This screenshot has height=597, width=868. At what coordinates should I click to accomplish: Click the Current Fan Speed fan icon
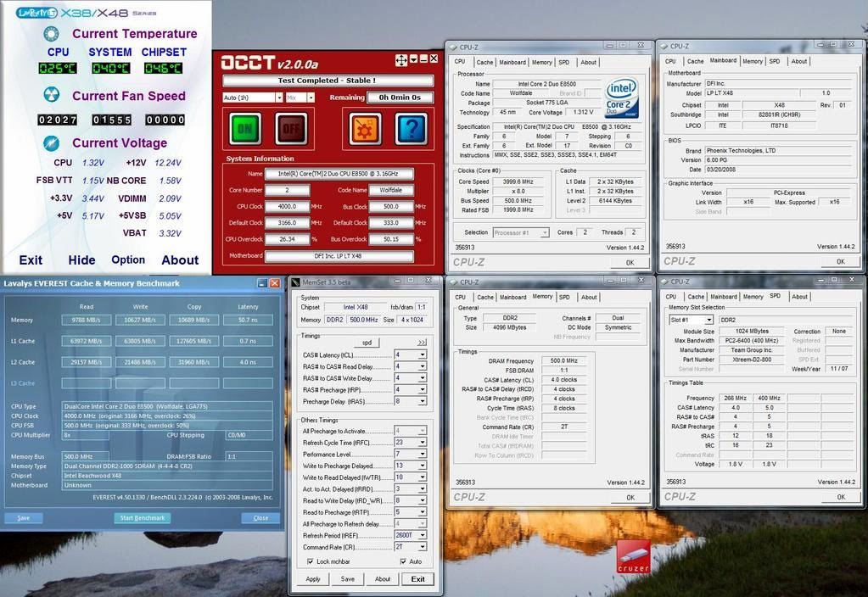52,95
